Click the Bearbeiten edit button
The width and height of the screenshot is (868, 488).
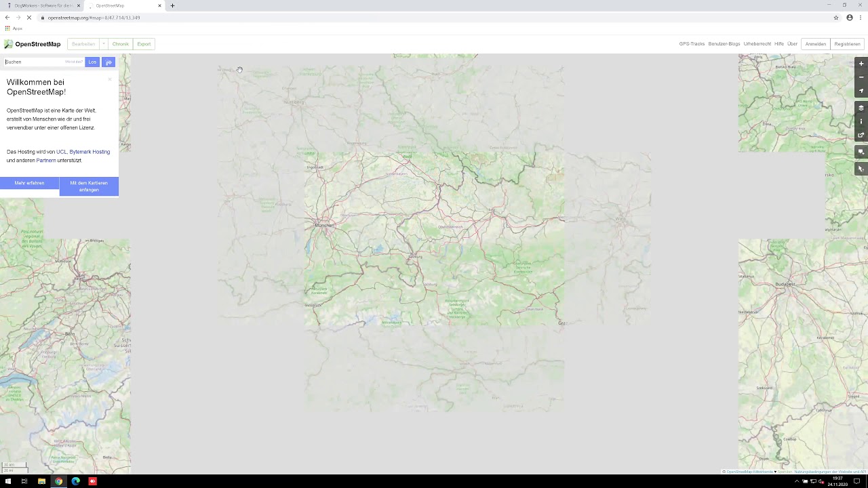(x=83, y=44)
